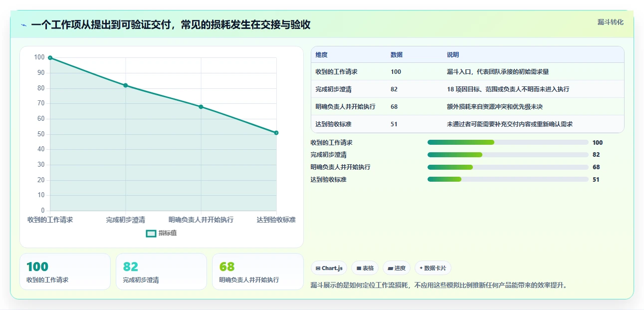
Task: Click the progress value 100 beside its bar
Action: coord(598,143)
